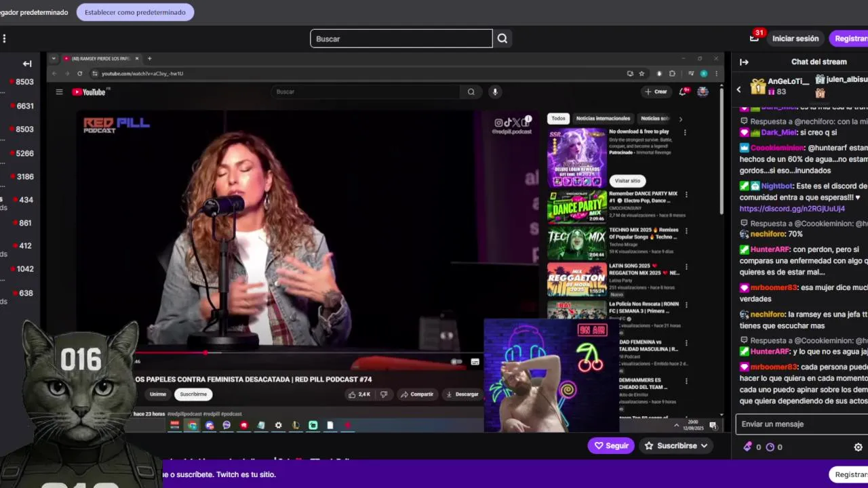The image size is (868, 488).
Task: Click the channel points bits icon below chat
Action: [748, 447]
